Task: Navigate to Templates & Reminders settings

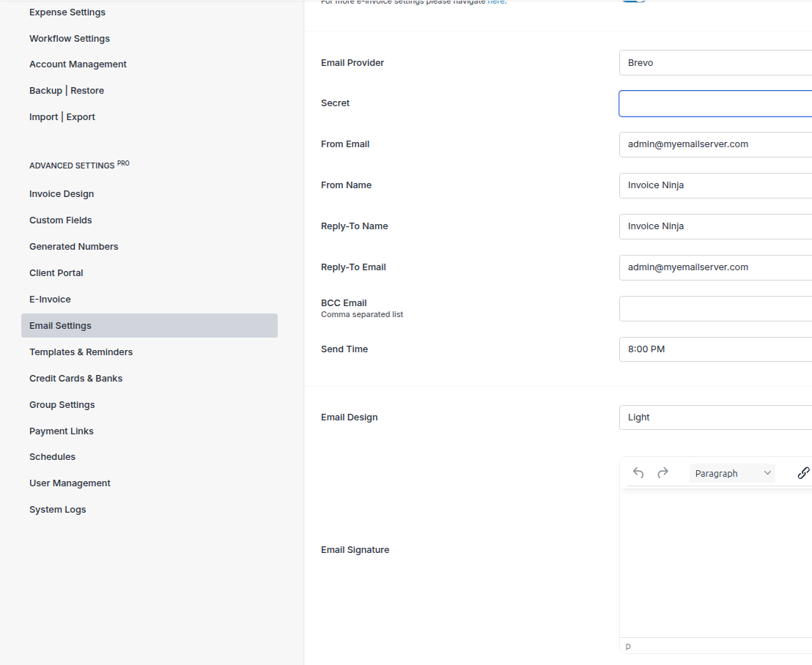Action: [81, 352]
